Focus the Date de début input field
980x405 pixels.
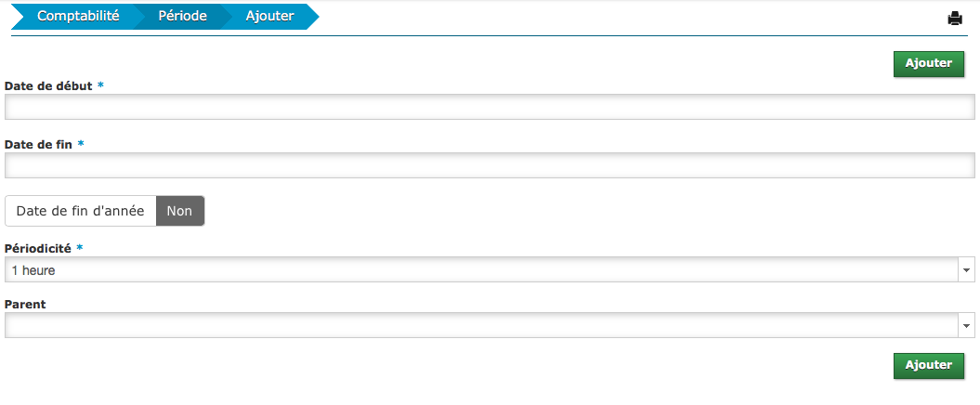click(x=489, y=107)
